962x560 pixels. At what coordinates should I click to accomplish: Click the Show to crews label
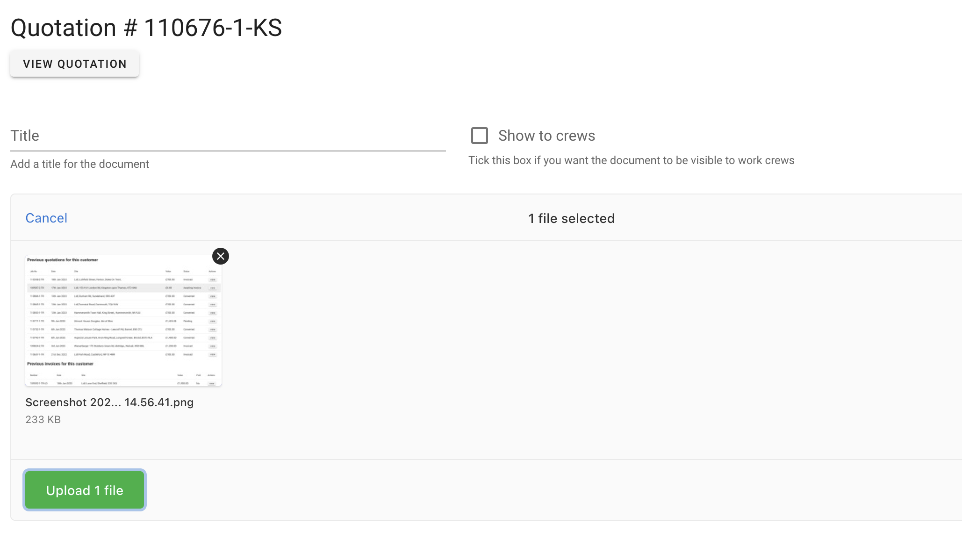[x=546, y=136]
